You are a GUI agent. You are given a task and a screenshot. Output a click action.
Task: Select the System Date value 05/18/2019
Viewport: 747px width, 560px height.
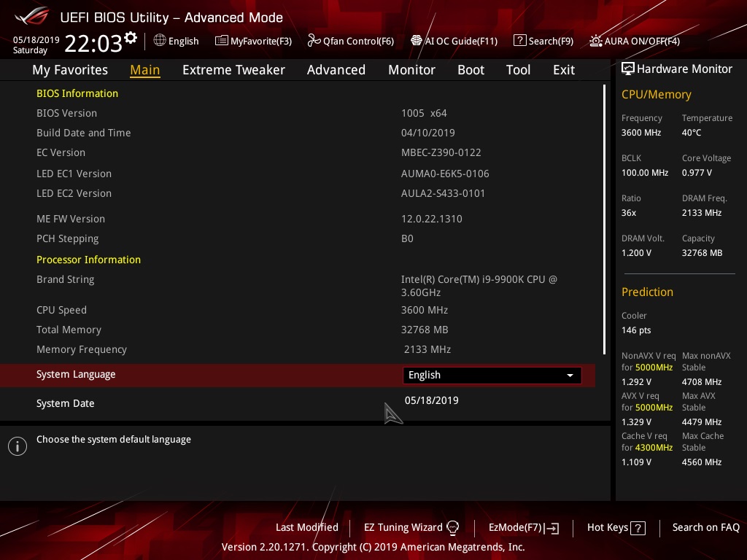pyautogui.click(x=432, y=400)
